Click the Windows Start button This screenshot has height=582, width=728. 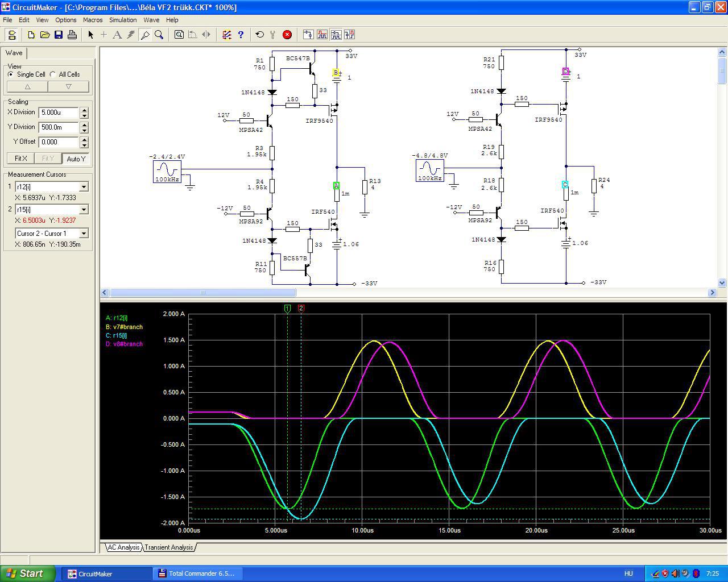(28, 573)
